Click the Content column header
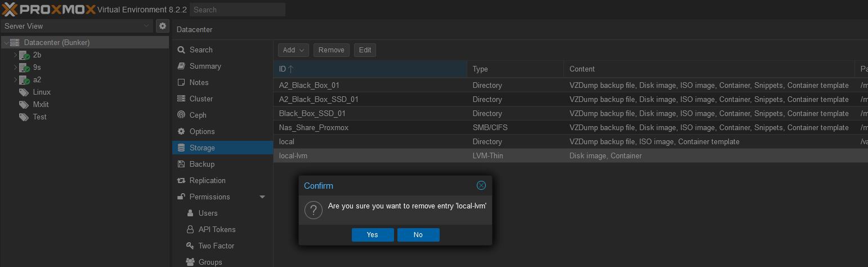This screenshot has width=868, height=267. pyautogui.click(x=709, y=69)
